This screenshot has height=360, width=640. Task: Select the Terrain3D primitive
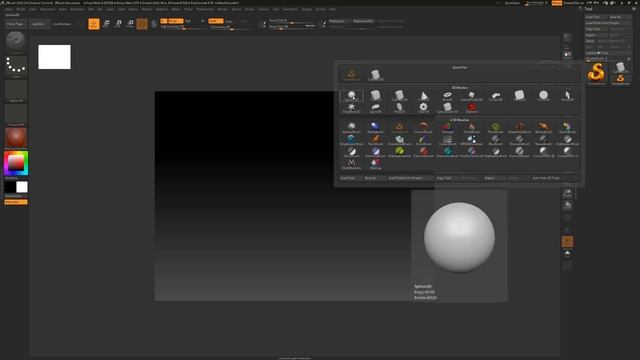pos(496,96)
